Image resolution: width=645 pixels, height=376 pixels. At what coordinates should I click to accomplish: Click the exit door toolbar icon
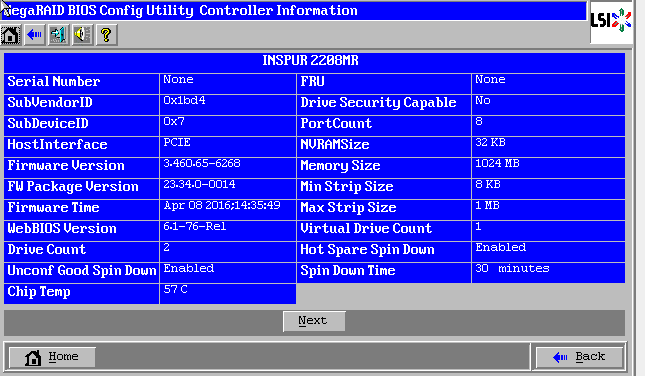click(x=58, y=35)
